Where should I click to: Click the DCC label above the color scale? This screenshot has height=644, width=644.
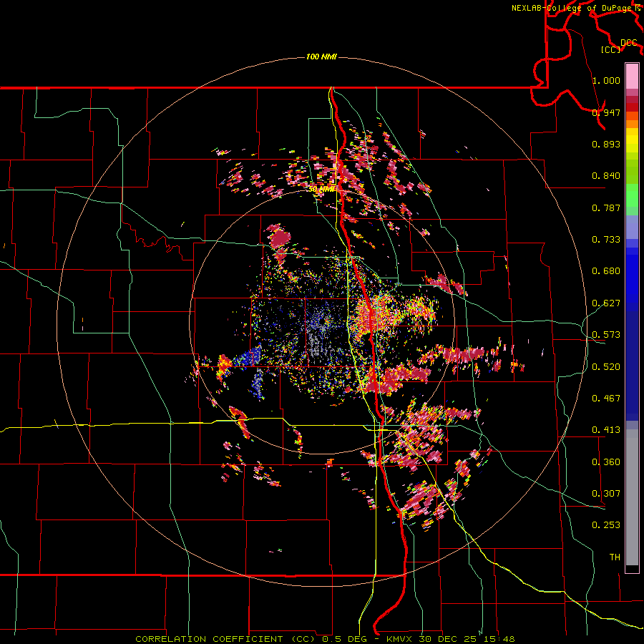coord(629,43)
